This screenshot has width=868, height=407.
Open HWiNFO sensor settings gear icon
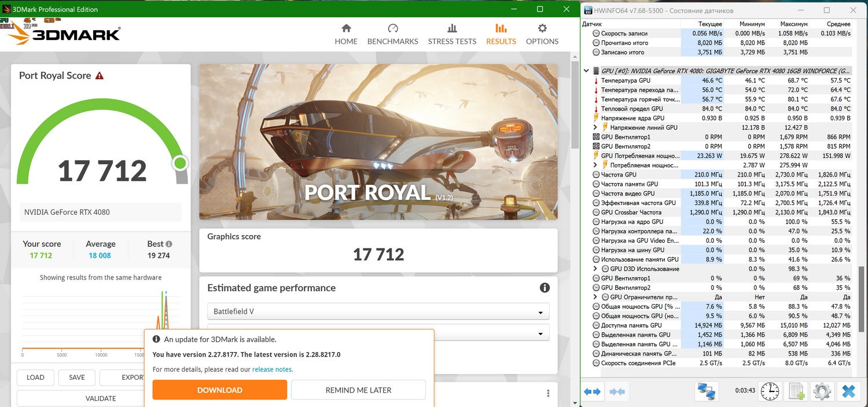[822, 391]
